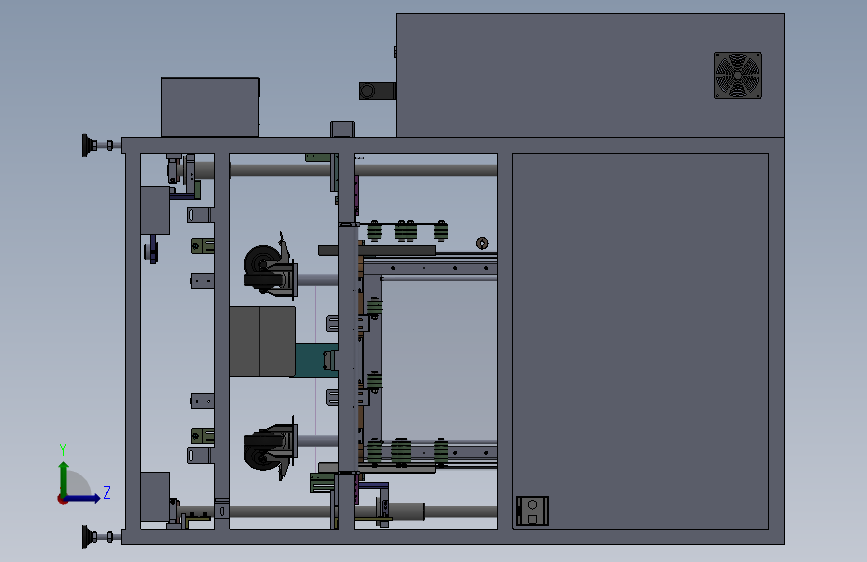Select the leftmost green roller in top row
This screenshot has height=562, width=867.
click(374, 231)
